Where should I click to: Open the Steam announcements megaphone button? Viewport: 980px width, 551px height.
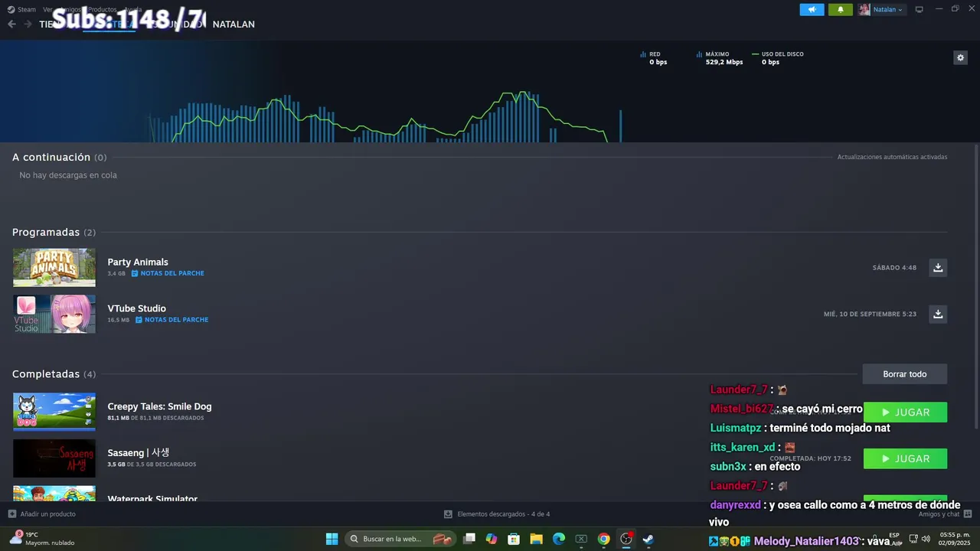tap(812, 9)
